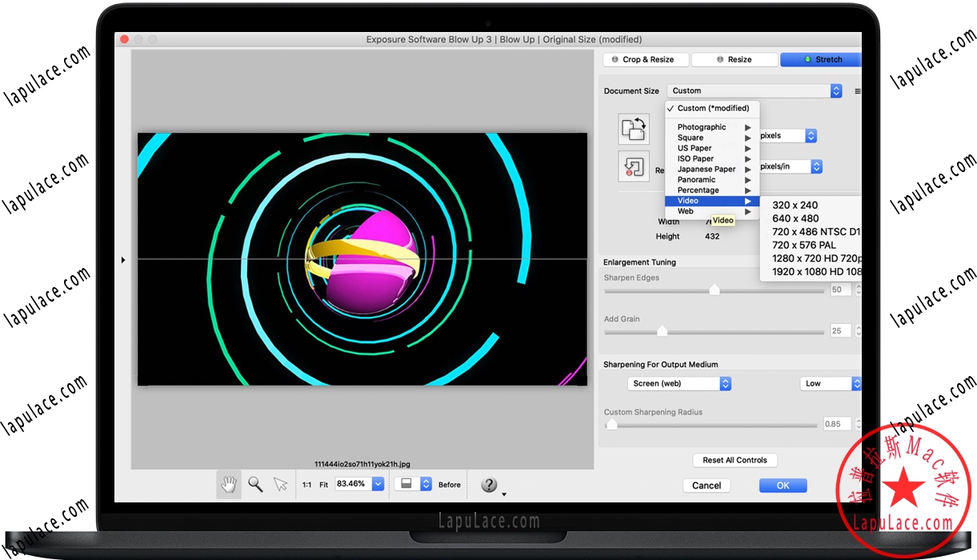
Task: Click the Reset All Controls button
Action: pyautogui.click(x=735, y=460)
